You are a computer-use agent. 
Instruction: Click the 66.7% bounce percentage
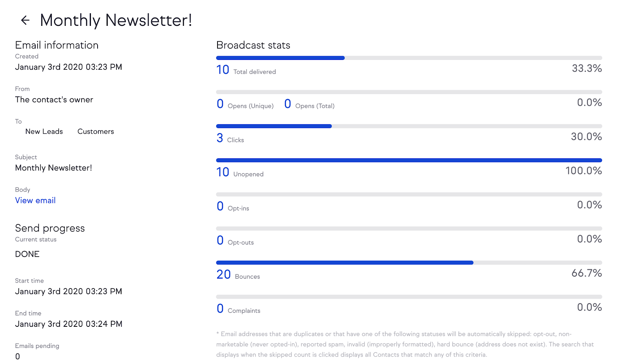click(x=586, y=273)
